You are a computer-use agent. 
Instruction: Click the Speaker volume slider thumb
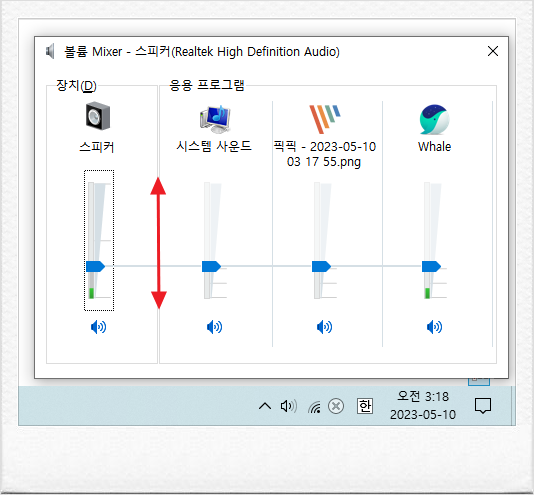coord(95,266)
